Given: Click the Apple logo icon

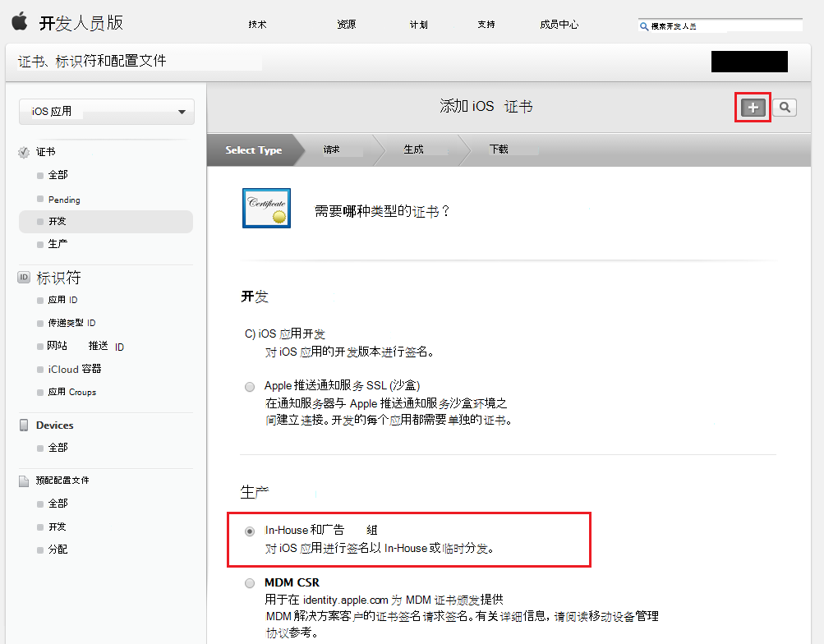Looking at the screenshot, I should pos(20,22).
